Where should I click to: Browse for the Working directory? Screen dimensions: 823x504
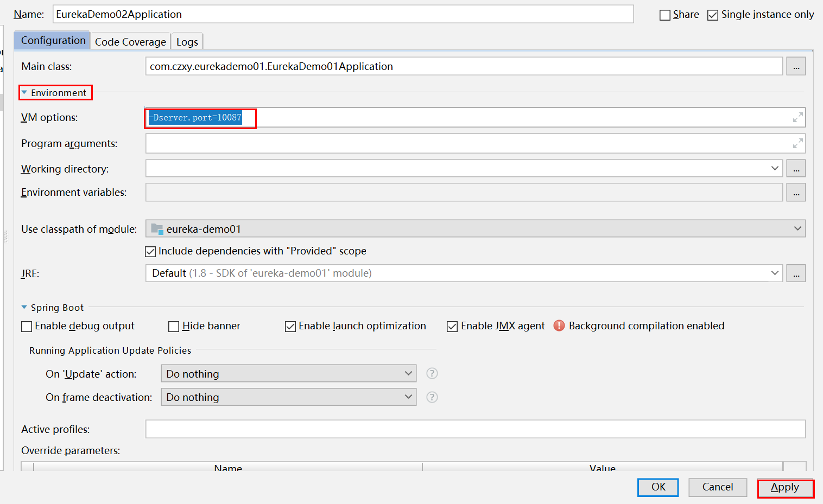[x=796, y=168]
